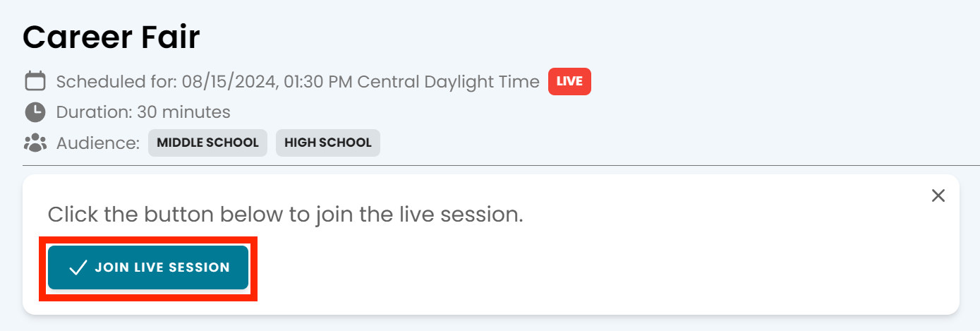Click the Audience label
The width and height of the screenshot is (980, 331).
(x=98, y=143)
